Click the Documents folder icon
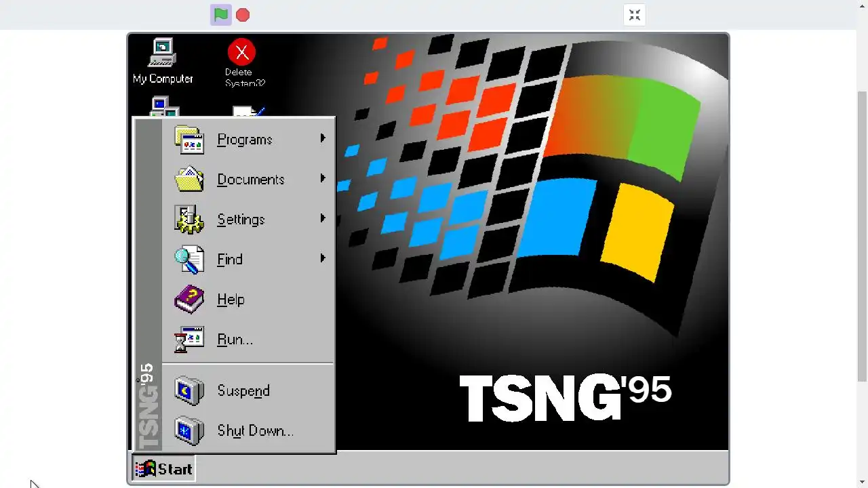868x488 pixels. (189, 180)
